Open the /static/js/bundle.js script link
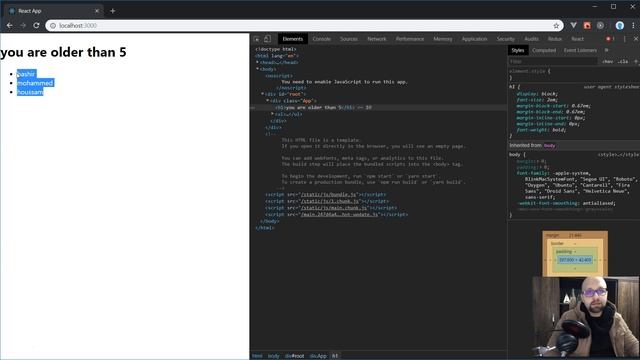The width and height of the screenshot is (640, 360). click(x=329, y=195)
